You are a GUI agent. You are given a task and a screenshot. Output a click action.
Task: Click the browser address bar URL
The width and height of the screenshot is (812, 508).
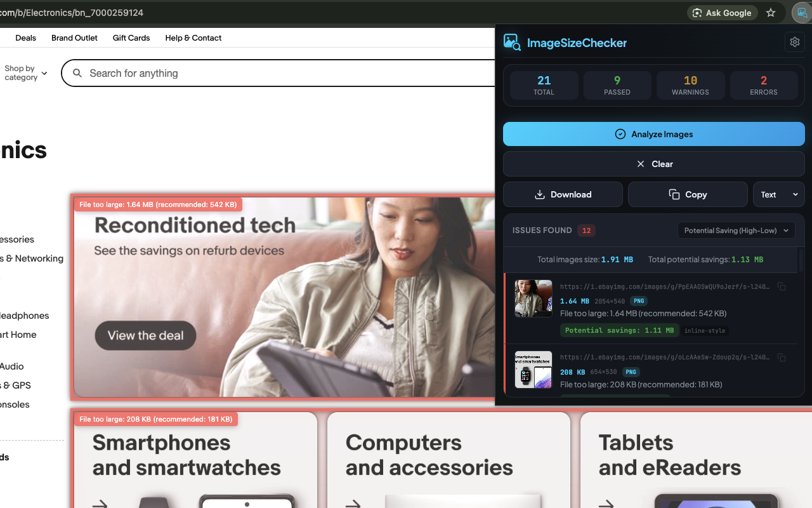72,13
